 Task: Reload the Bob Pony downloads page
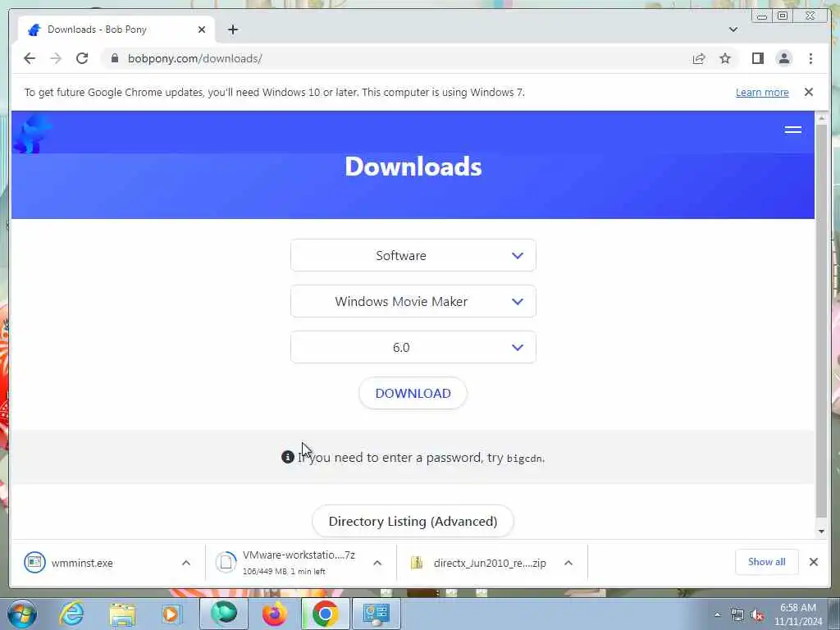pos(82,58)
